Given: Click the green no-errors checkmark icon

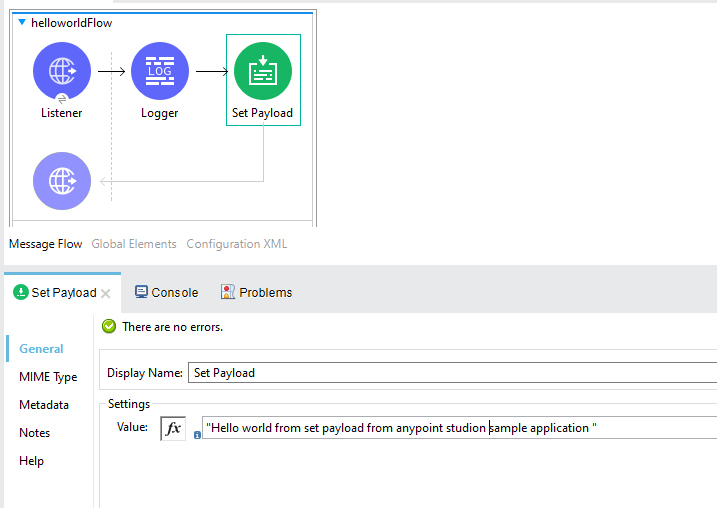Looking at the screenshot, I should pyautogui.click(x=109, y=326).
